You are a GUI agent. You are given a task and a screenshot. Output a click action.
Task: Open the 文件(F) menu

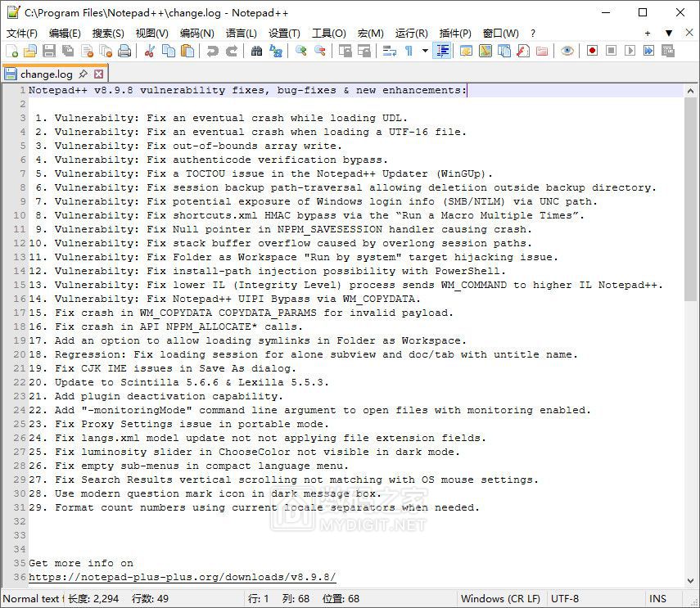pos(22,34)
